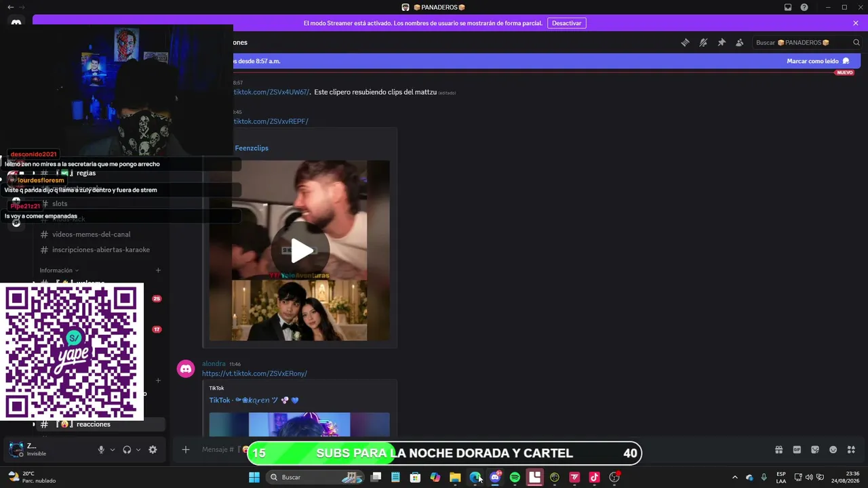Open the slots channel
The image size is (868, 488).
tap(100, 203)
